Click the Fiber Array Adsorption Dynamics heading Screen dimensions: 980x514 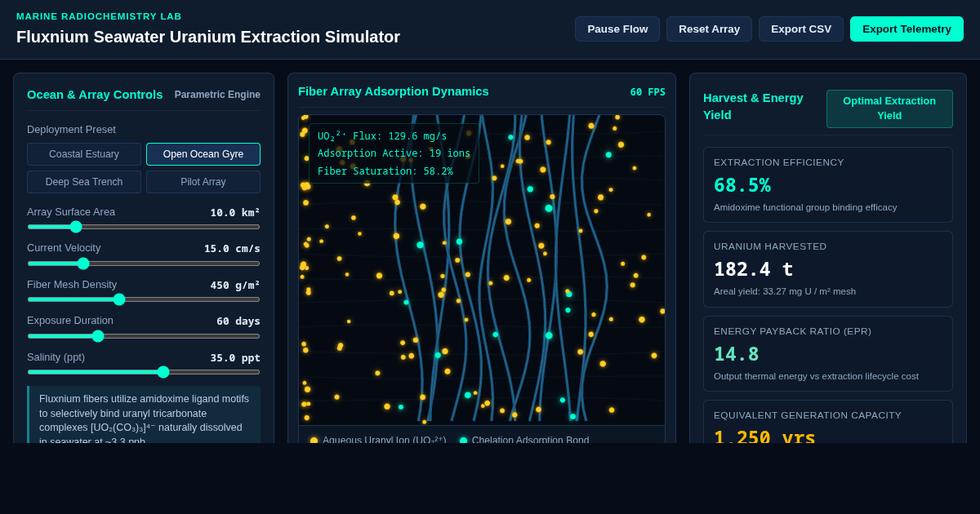394,91
